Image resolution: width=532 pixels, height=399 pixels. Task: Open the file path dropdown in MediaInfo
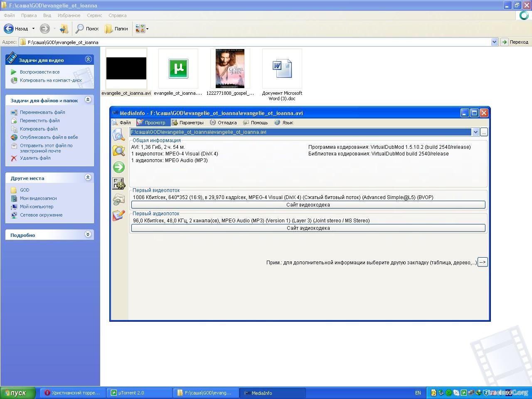point(475,132)
